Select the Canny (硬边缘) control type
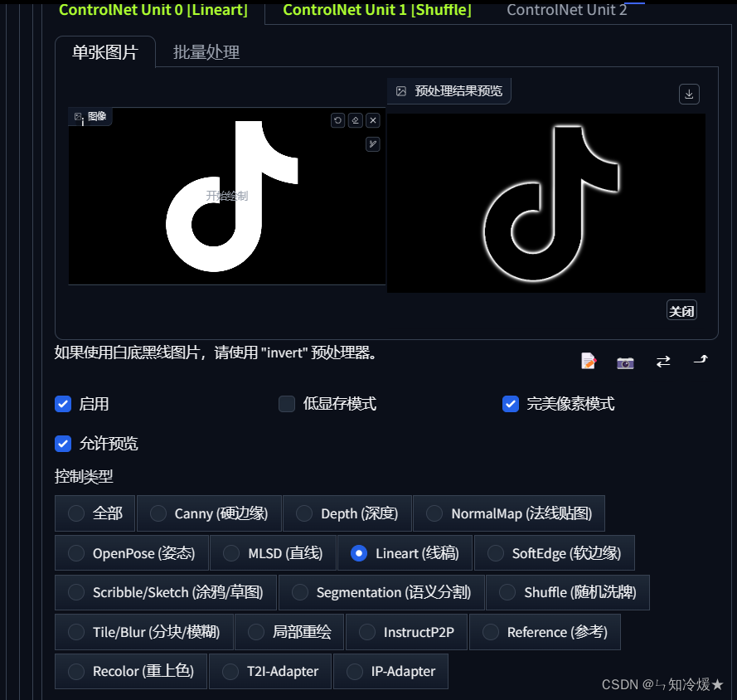 [209, 513]
